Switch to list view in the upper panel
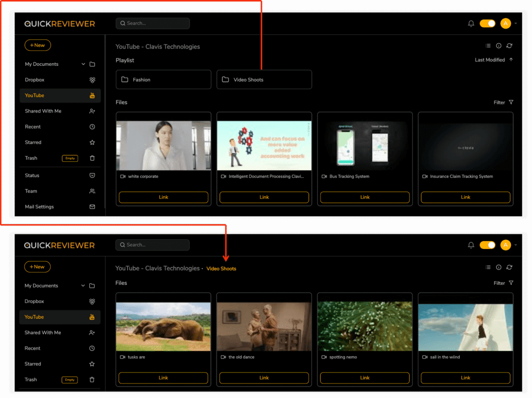The height and width of the screenshot is (398, 532). [488, 46]
